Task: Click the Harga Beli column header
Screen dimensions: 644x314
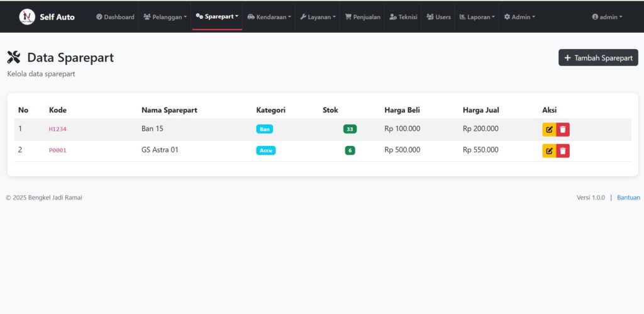Action: [402, 109]
